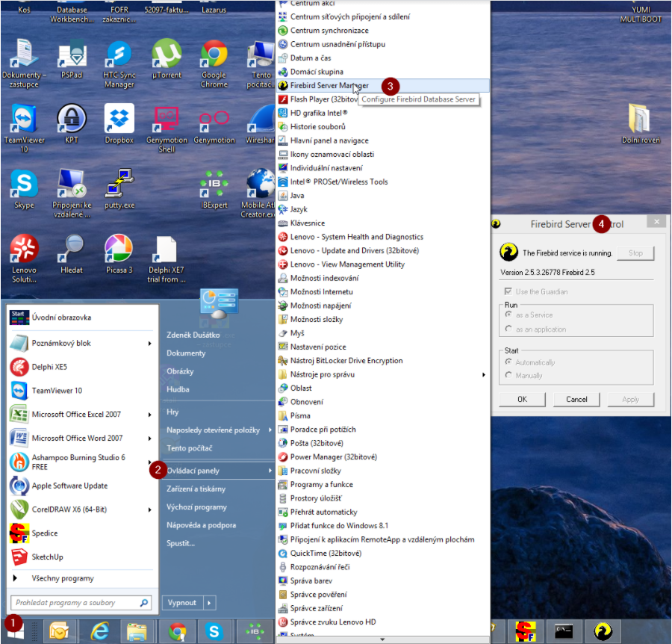This screenshot has height=644, width=672.
Task: Select Programy a funkce from the list
Action: 321,484
